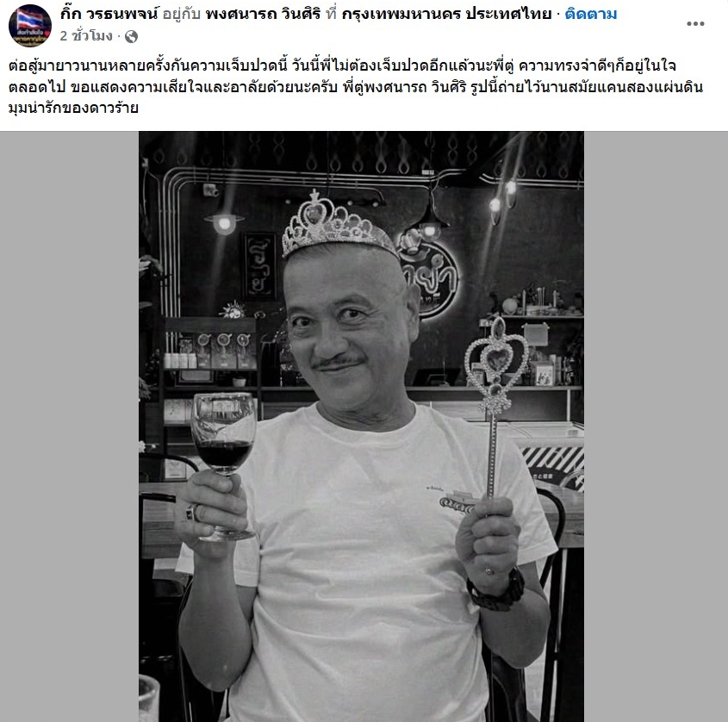Click the ring on the hand holding the glass
728x722 pixels.
[x=192, y=512]
